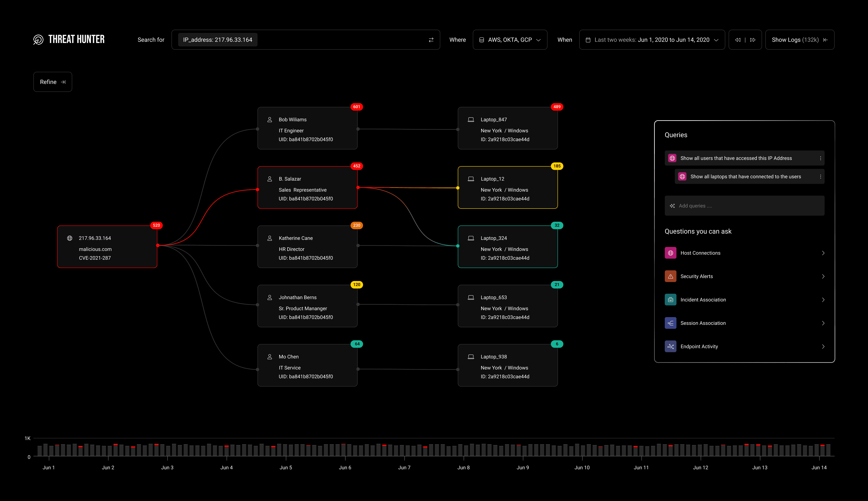Open the Host Connections question
Screen dimensions: 868x501
pyautogui.click(x=744, y=253)
